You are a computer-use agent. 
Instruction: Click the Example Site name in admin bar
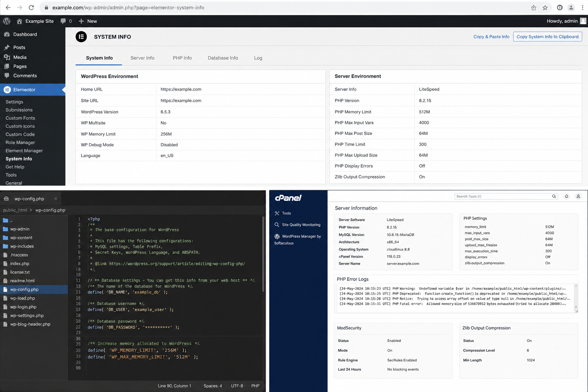click(x=39, y=21)
